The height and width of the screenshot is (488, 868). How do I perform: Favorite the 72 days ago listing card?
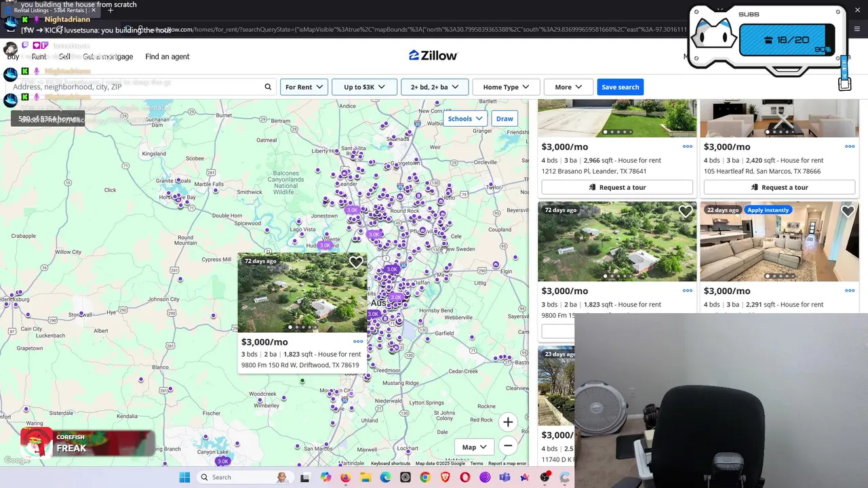pos(686,212)
